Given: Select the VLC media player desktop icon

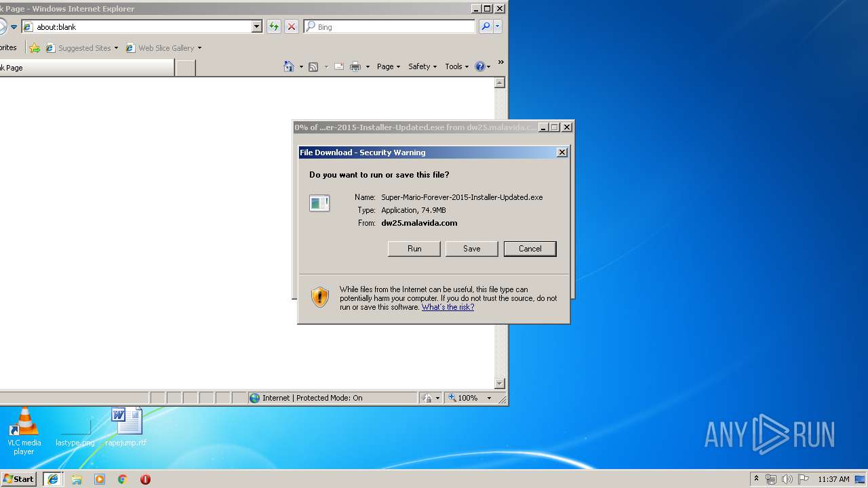Looking at the screenshot, I should pos(24,431).
